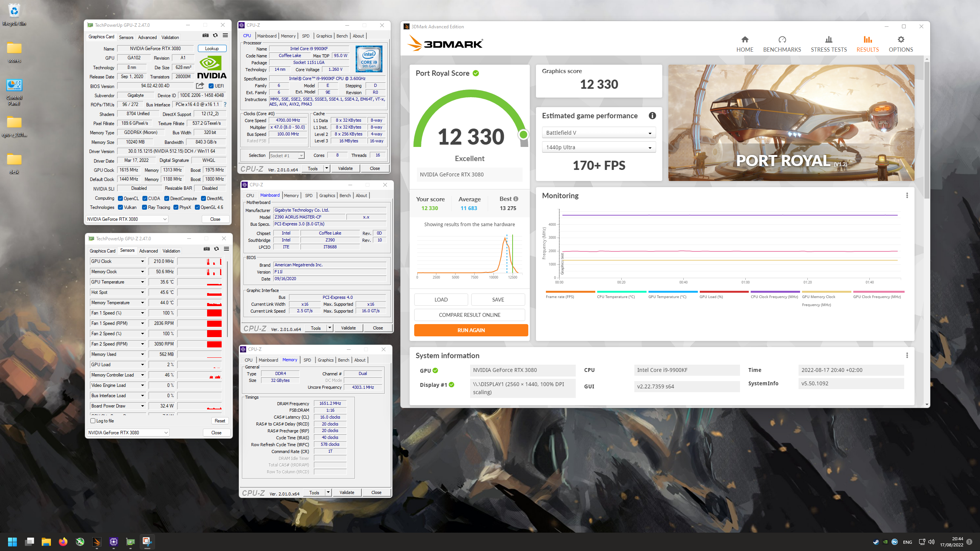Click COMPARE RESULT ONLINE button
The image size is (980, 551).
click(x=469, y=315)
